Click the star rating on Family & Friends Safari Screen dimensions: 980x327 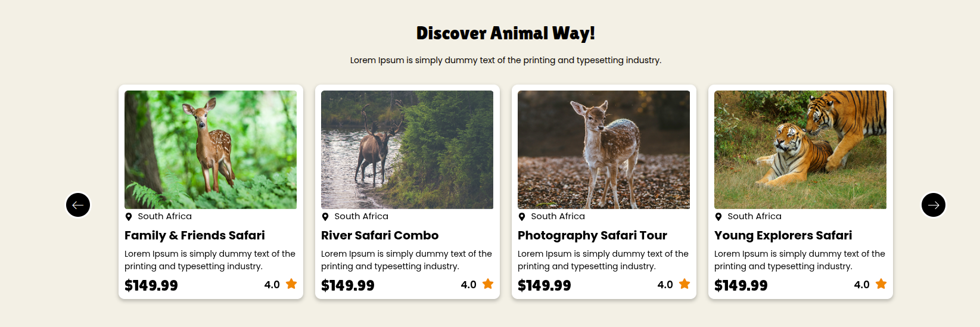pyautogui.click(x=291, y=284)
